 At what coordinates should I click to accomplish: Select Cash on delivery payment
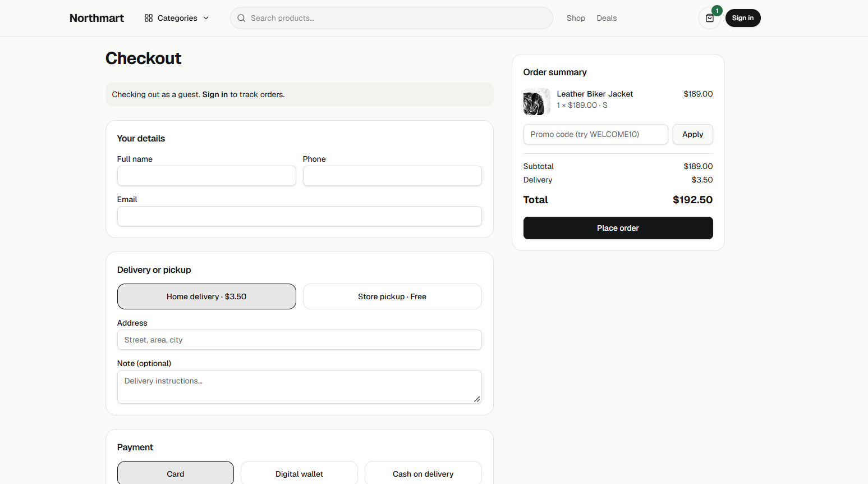(x=423, y=474)
